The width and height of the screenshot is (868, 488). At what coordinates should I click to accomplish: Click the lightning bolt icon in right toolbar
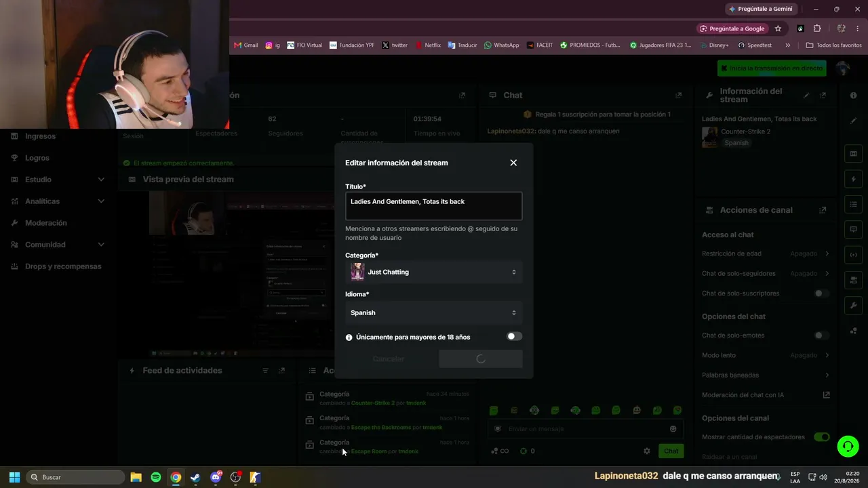pyautogui.click(x=853, y=180)
